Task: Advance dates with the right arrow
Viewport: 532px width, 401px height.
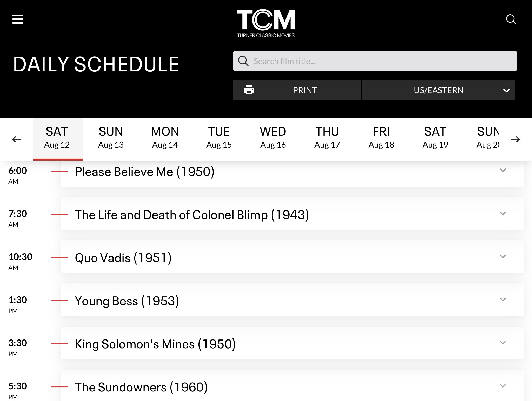Action: [515, 139]
